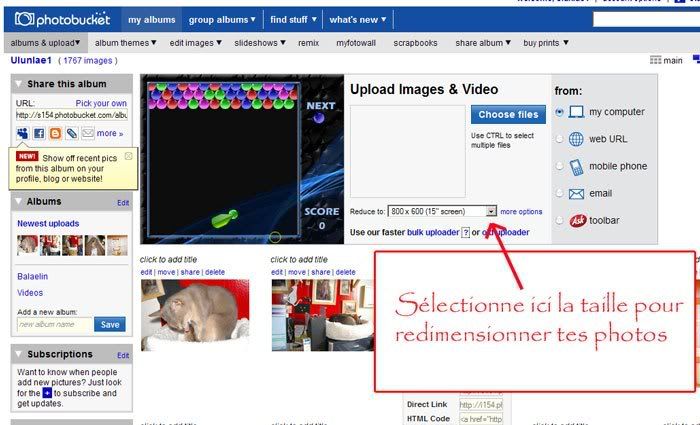The width and height of the screenshot is (700, 425).
Task: Open find stuff dropdown menu
Action: click(x=293, y=20)
